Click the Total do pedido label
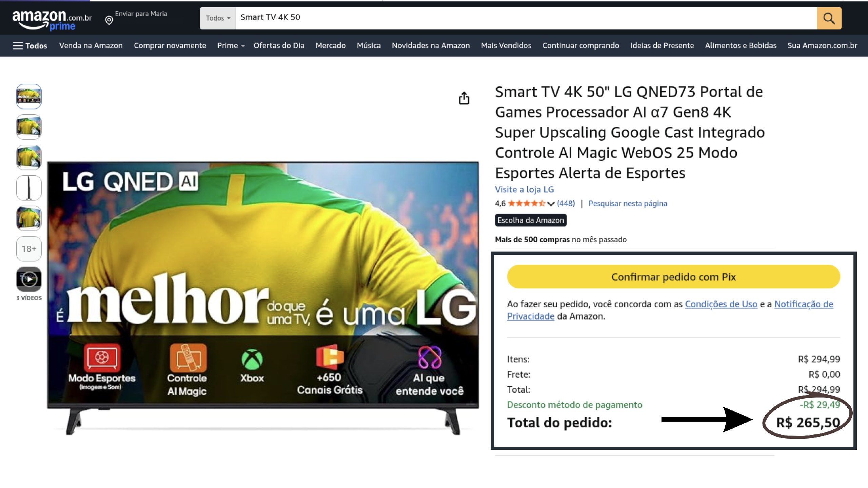868x488 pixels. 559,423
